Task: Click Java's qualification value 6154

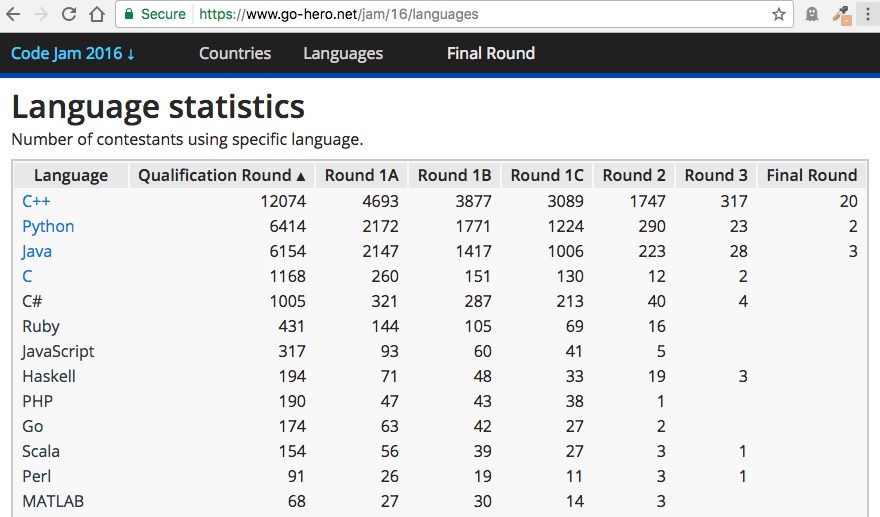Action: click(x=287, y=251)
